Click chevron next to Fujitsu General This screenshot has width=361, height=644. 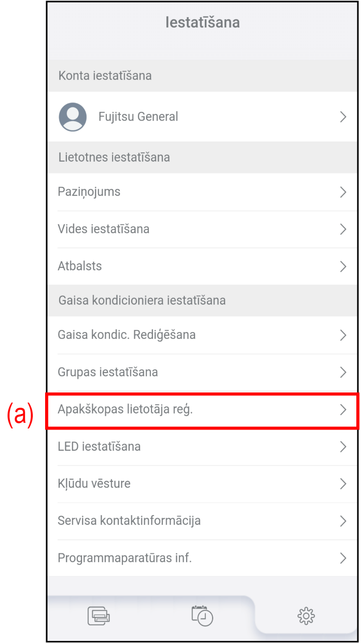pos(343,117)
